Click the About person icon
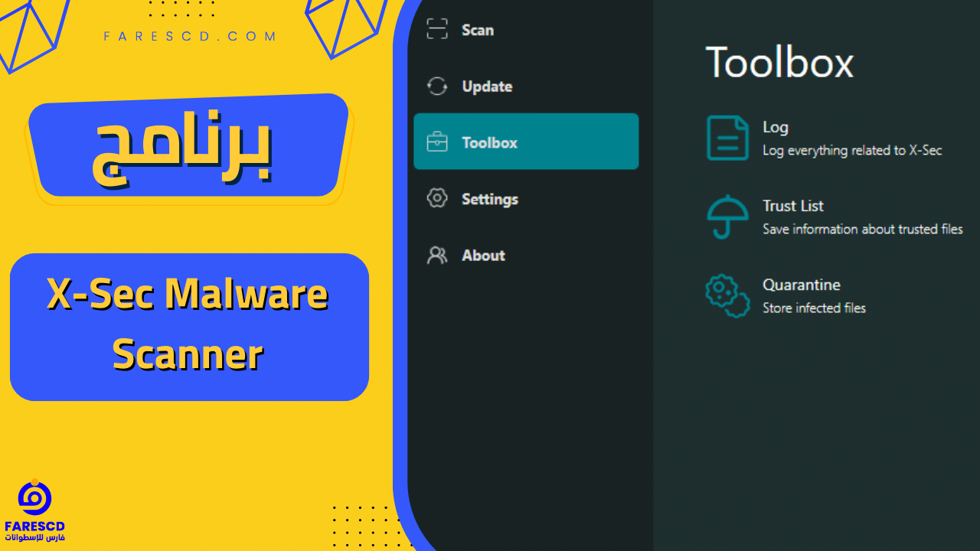 437,255
